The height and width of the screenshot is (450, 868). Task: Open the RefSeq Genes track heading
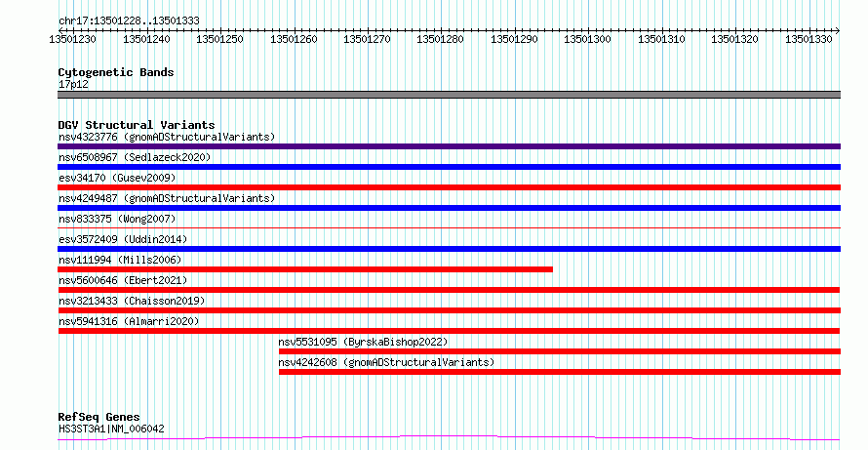[x=99, y=418]
